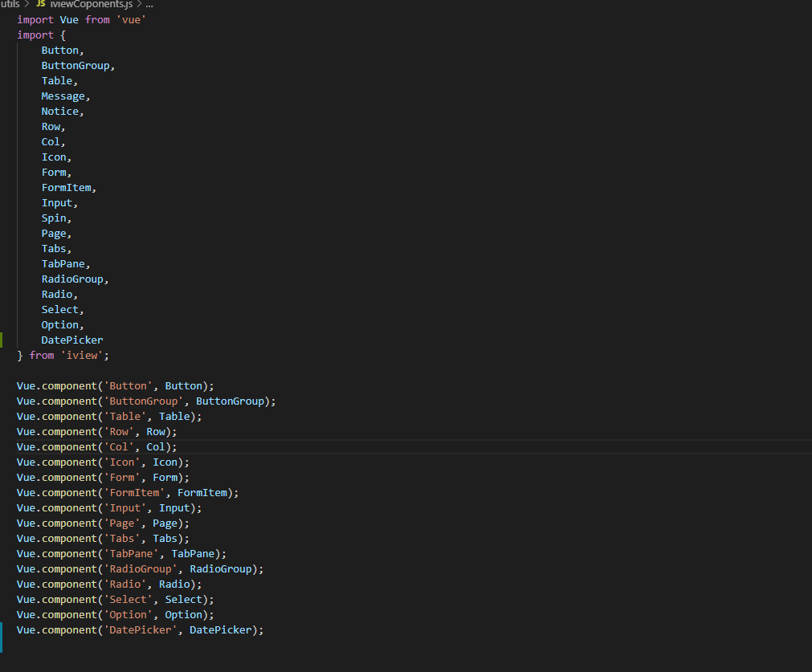Click Page in the import list
812x672 pixels.
tap(54, 234)
